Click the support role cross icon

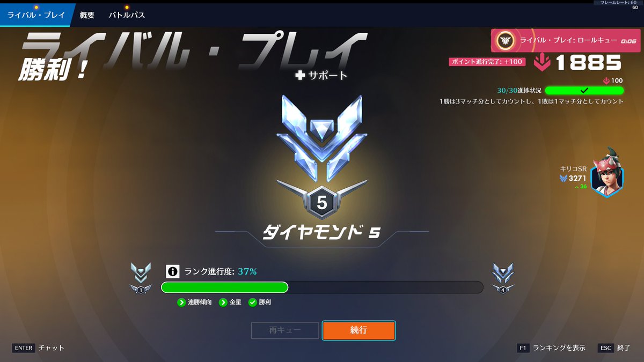(300, 76)
